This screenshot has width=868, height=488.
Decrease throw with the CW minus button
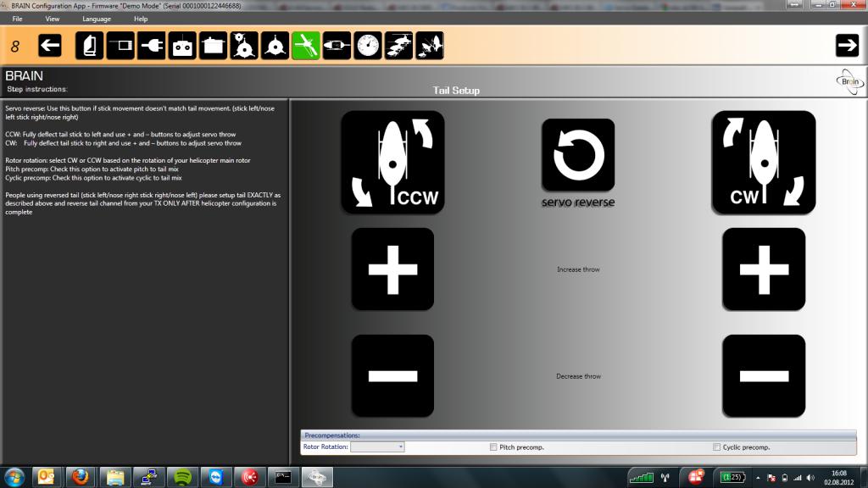click(x=764, y=375)
